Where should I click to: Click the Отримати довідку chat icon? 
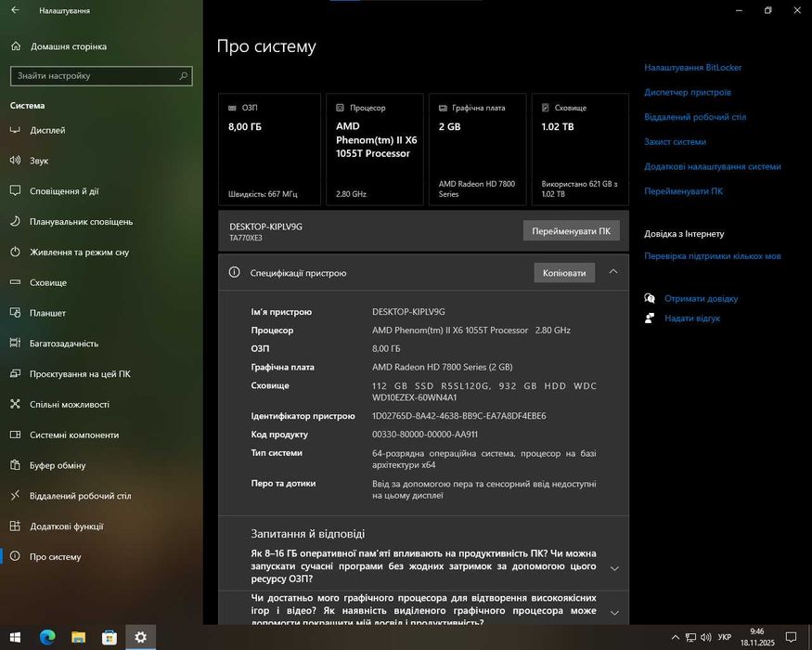tap(650, 299)
